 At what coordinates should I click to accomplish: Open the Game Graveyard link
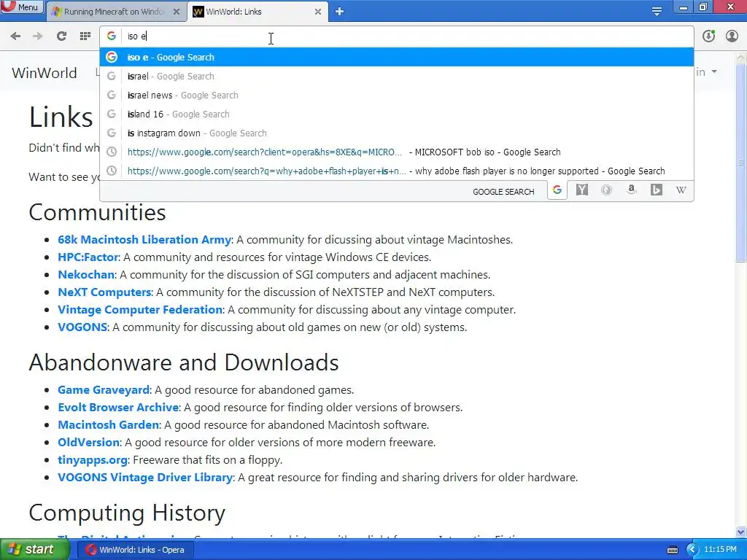[x=104, y=389]
